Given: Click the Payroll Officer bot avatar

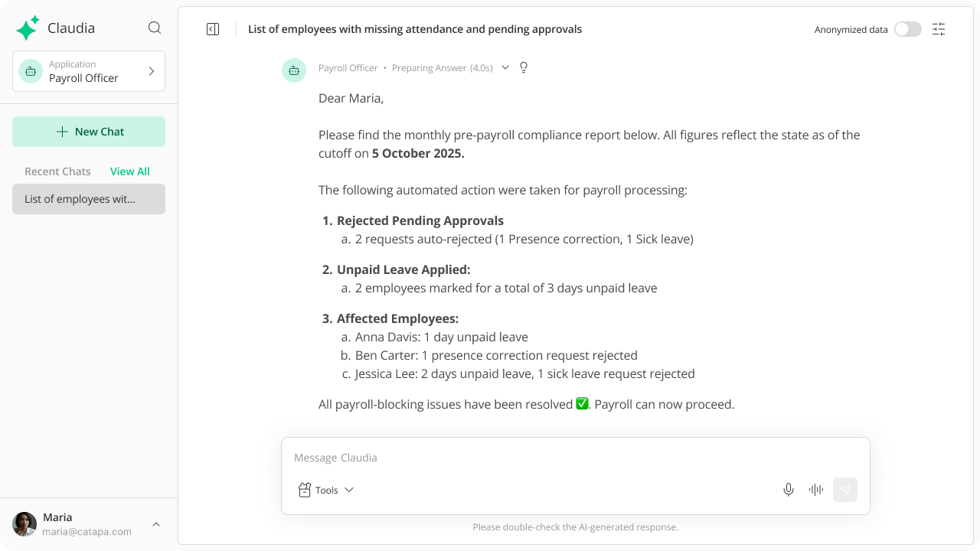Looking at the screenshot, I should (294, 70).
